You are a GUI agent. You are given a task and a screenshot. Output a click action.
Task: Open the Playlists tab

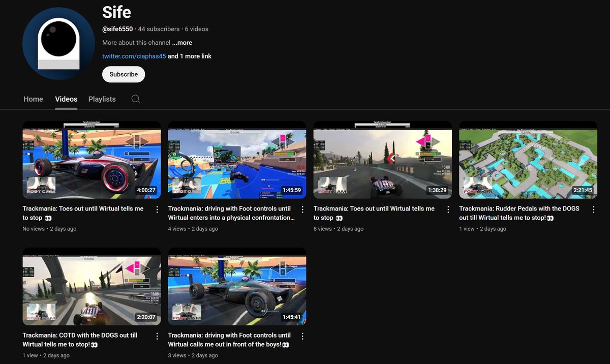coord(102,99)
